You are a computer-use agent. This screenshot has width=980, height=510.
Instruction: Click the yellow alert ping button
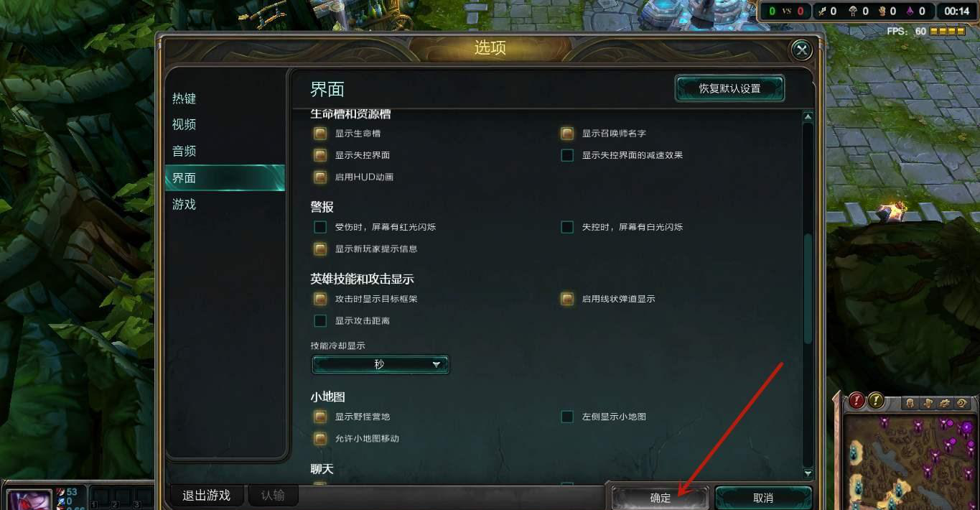tap(876, 402)
